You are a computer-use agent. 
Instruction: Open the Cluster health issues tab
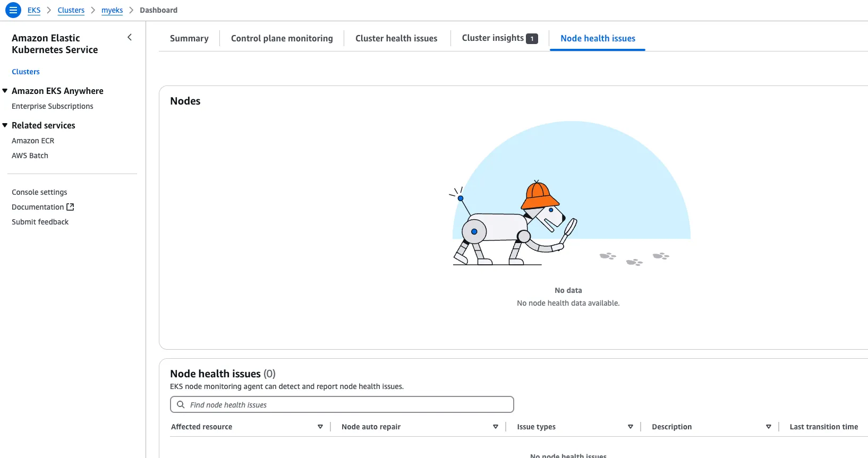[396, 38]
